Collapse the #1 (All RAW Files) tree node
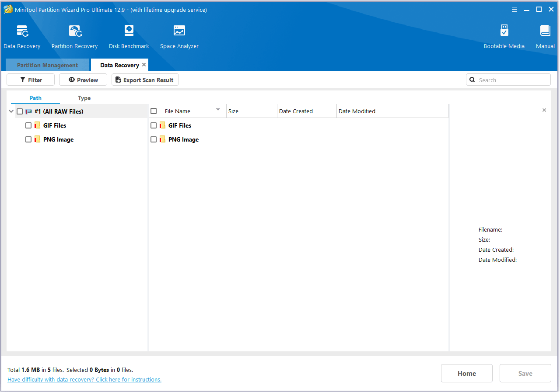The width and height of the screenshot is (560, 392). point(11,111)
